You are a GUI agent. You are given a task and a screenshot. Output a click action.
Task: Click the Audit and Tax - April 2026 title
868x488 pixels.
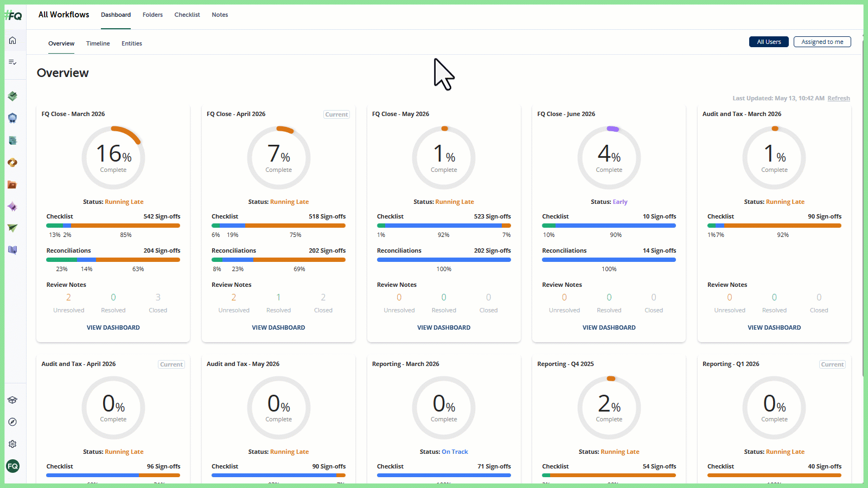pos(79,364)
